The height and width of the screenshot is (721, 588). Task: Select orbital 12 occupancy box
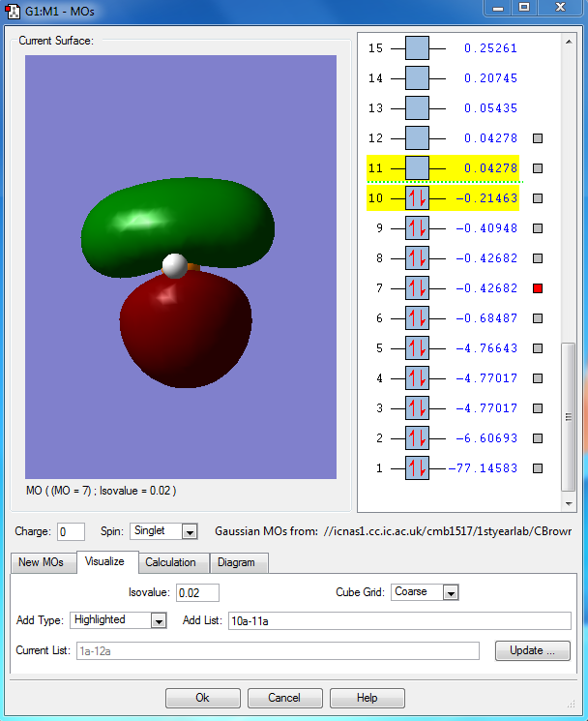(x=417, y=138)
